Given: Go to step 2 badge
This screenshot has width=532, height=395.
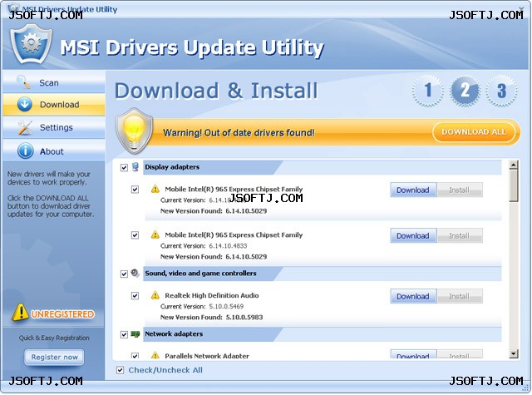Looking at the screenshot, I should pyautogui.click(x=465, y=91).
